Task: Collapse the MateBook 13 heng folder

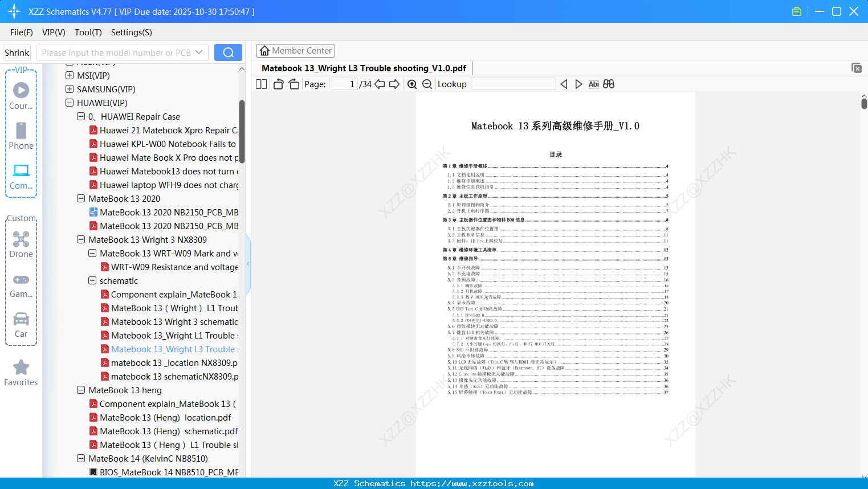Action: [x=81, y=390]
